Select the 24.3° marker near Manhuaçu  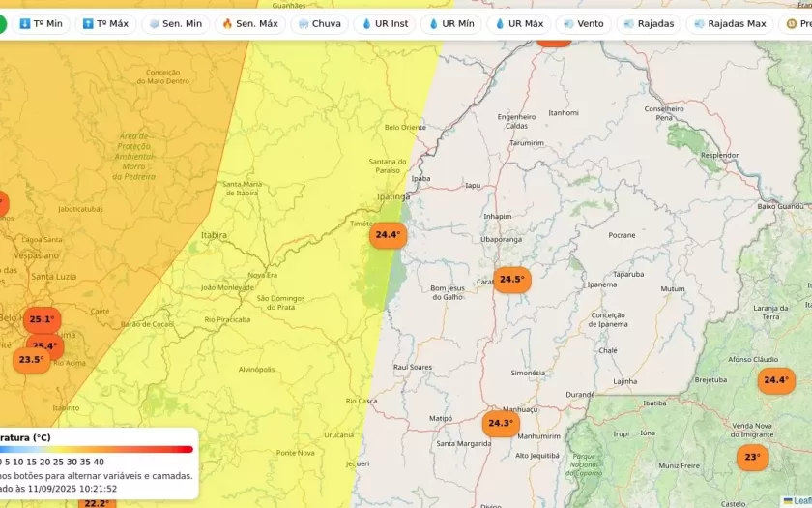[x=500, y=423]
